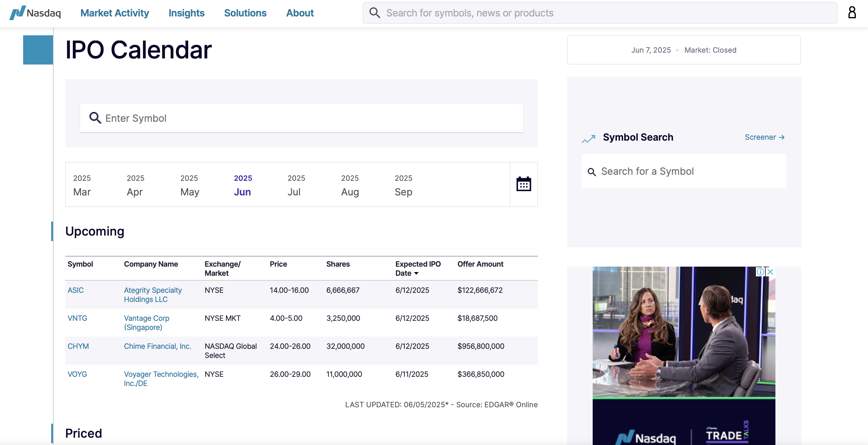The height and width of the screenshot is (445, 868).
Task: Click the NYSE MKT exchange cell
Action: pos(223,318)
